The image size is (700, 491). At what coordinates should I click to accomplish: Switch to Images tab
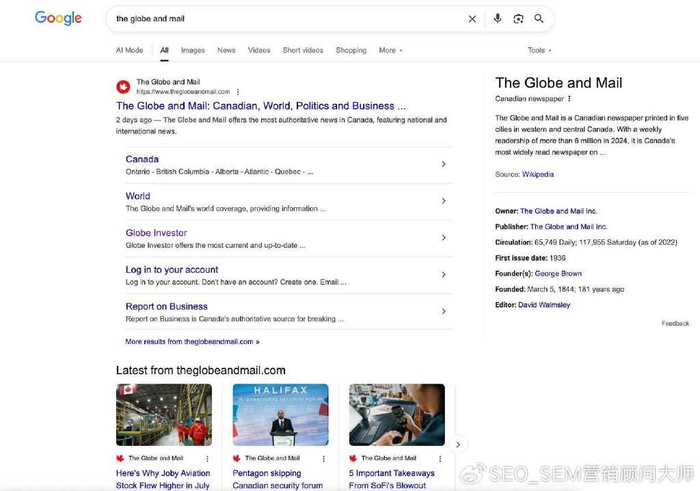click(x=193, y=50)
